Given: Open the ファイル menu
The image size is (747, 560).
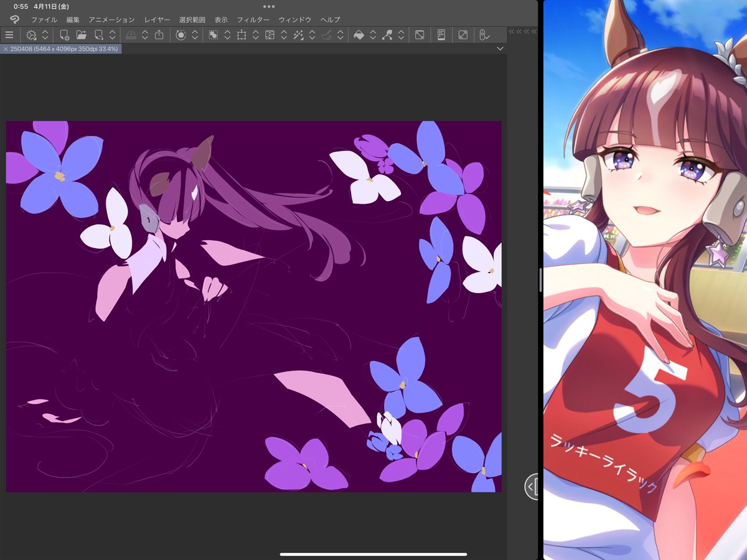Looking at the screenshot, I should [44, 20].
